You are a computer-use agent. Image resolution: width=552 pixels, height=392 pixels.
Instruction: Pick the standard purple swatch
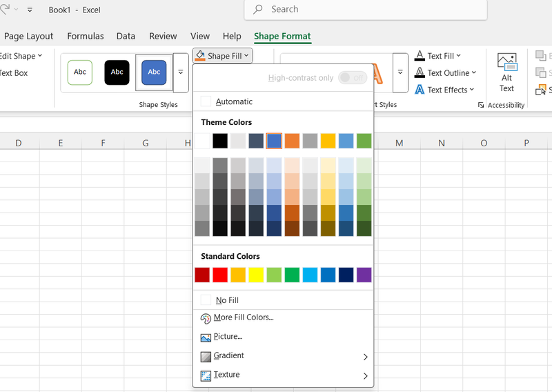point(364,275)
